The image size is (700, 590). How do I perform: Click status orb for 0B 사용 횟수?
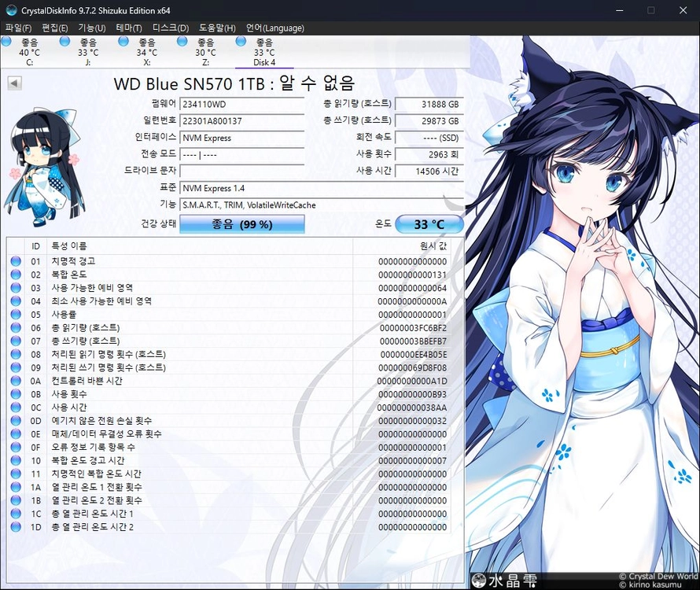pos(16,394)
